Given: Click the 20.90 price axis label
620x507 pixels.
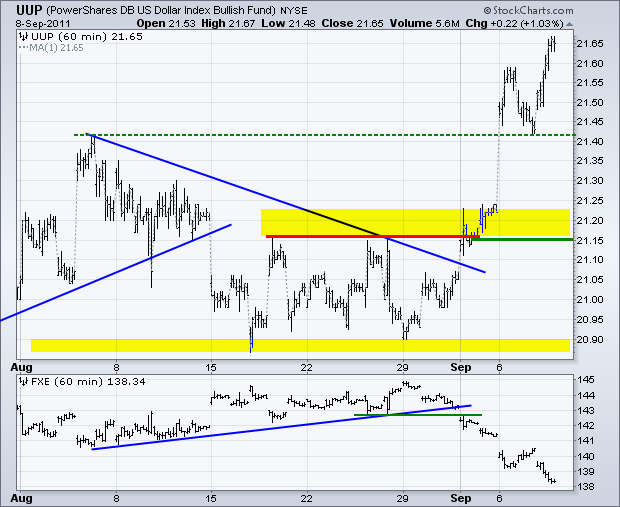Looking at the screenshot, I should pyautogui.click(x=590, y=339).
